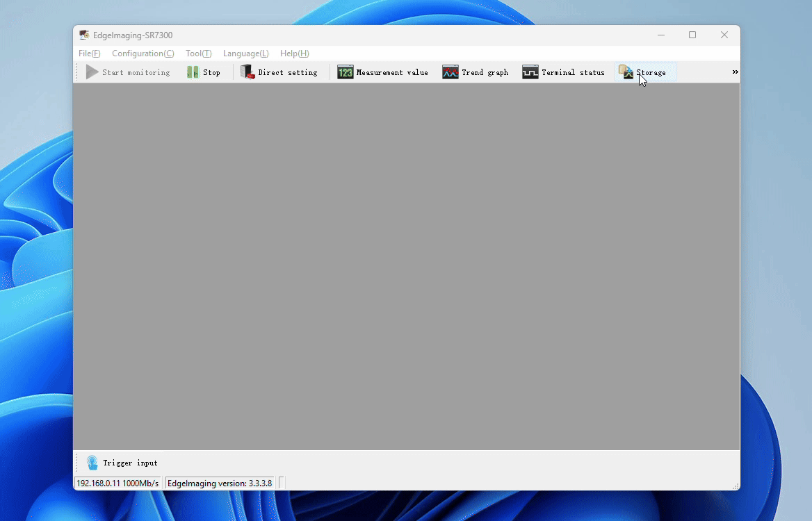Open the Trend graph view
The image size is (812, 521).
476,72
